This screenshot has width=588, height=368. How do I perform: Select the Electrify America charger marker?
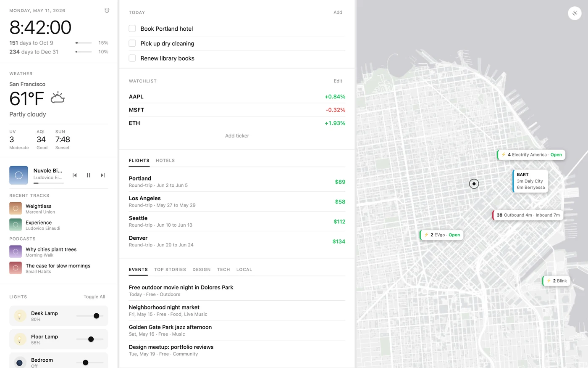[x=531, y=155]
